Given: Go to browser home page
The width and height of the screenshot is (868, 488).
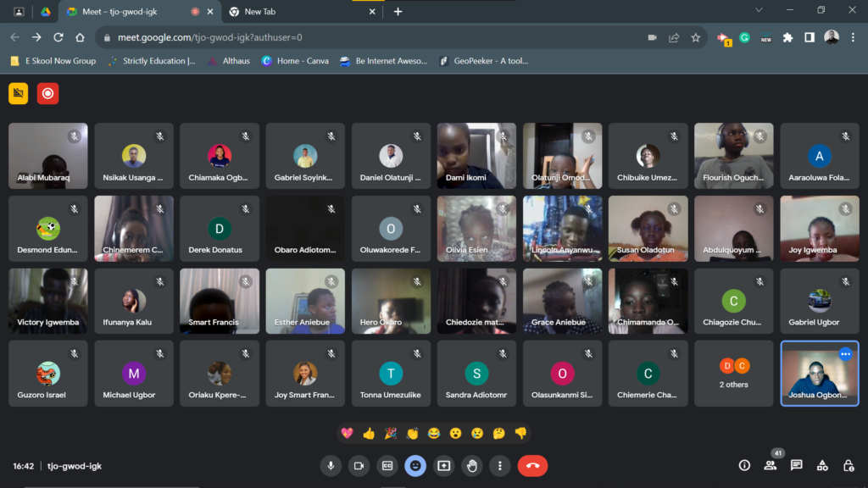Looking at the screenshot, I should coord(81,37).
